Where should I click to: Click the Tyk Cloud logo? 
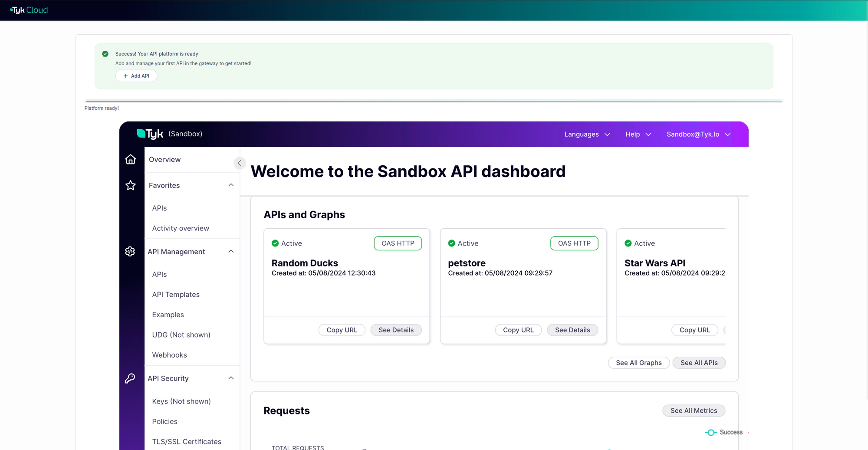point(29,10)
